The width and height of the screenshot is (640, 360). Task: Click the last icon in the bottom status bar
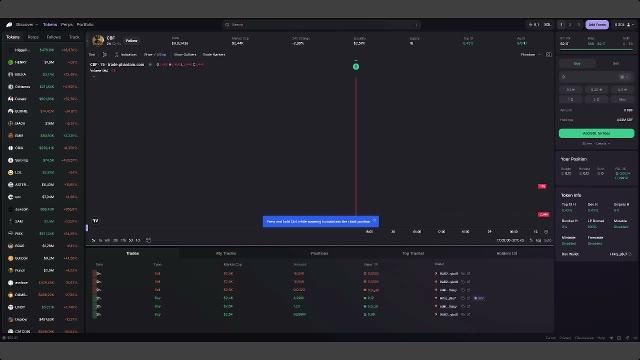(x=635, y=338)
